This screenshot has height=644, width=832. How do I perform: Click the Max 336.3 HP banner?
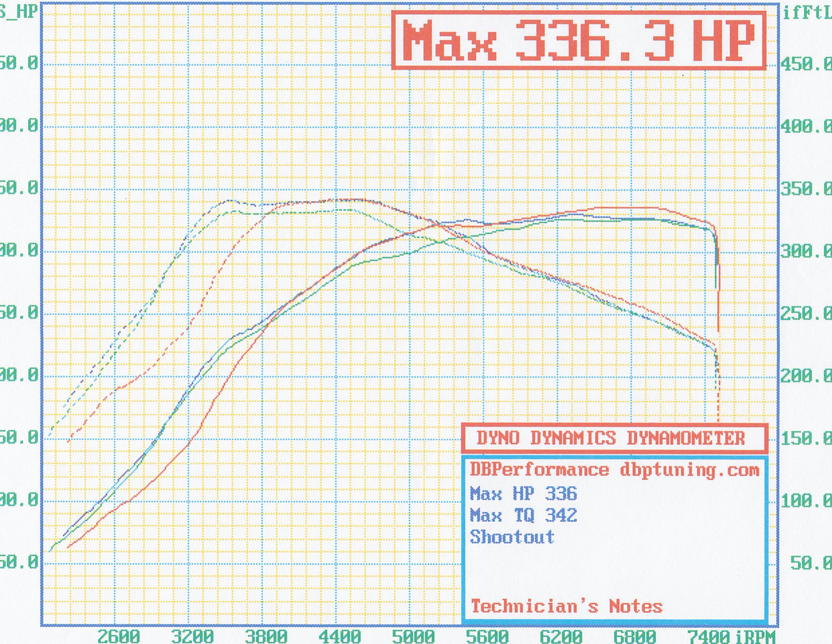578,41
